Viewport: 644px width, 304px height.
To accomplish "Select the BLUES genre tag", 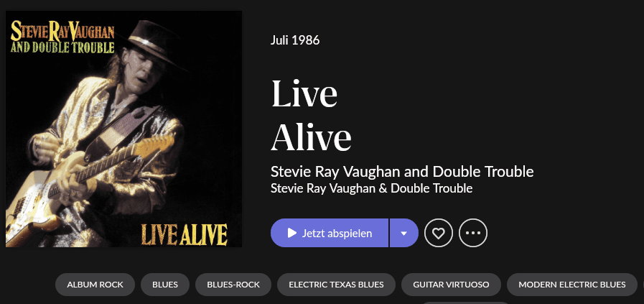I will click(x=165, y=285).
